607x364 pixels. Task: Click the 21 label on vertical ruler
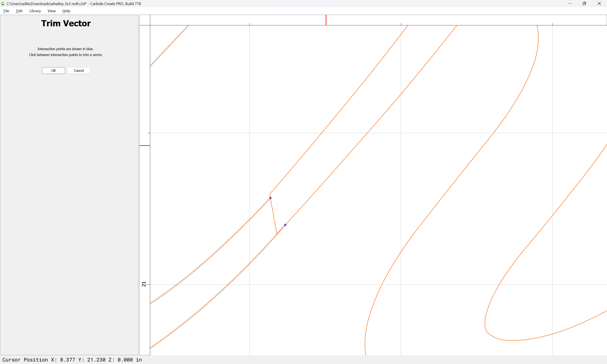click(144, 284)
